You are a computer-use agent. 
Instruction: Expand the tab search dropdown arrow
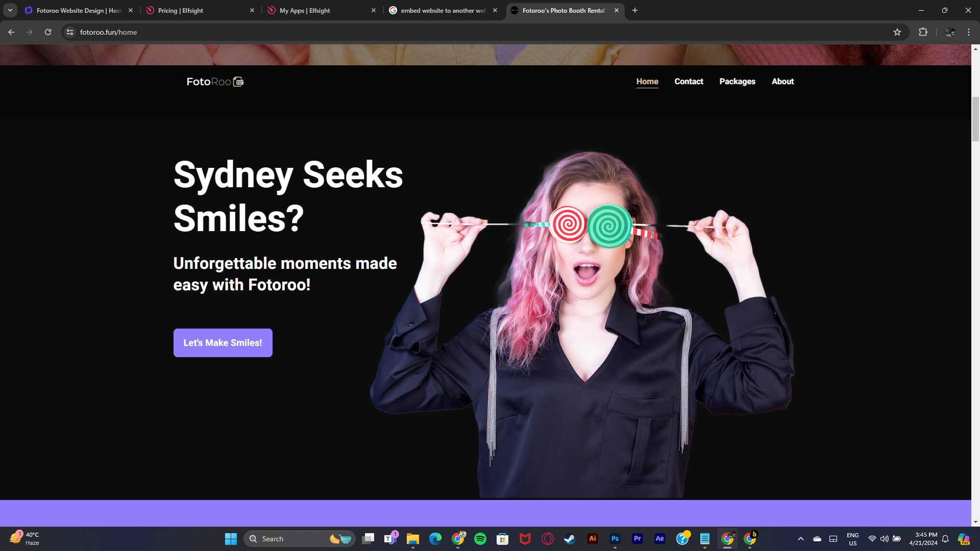click(10, 10)
